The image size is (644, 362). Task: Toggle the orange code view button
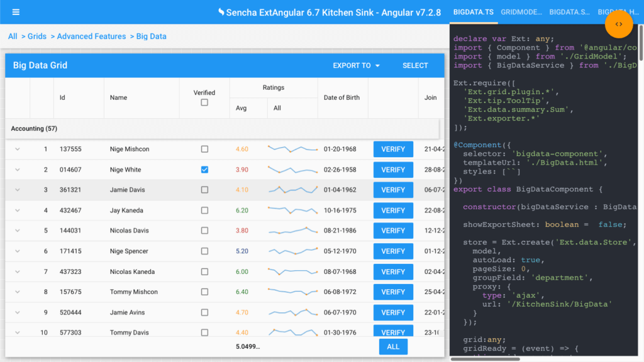[619, 25]
